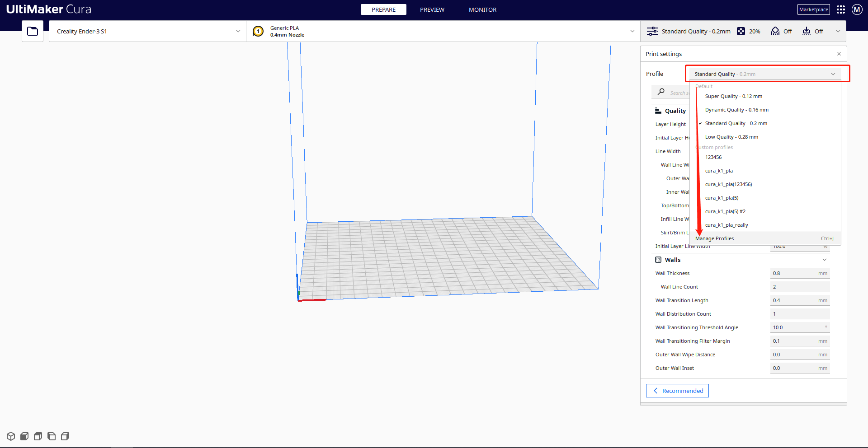The image size is (868, 448).
Task: Switch to the PREPARE stage
Action: (x=383, y=9)
